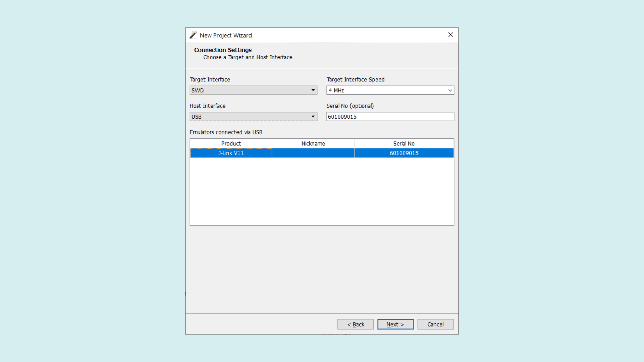Click the Serial No optional input field

click(390, 117)
